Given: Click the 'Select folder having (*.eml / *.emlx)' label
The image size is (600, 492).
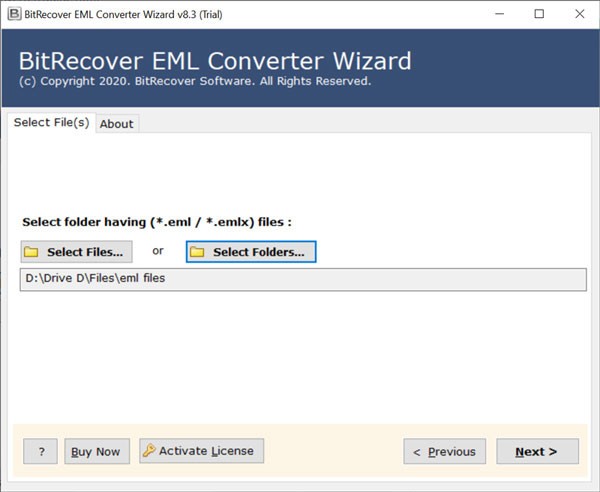Looking at the screenshot, I should 156,221.
